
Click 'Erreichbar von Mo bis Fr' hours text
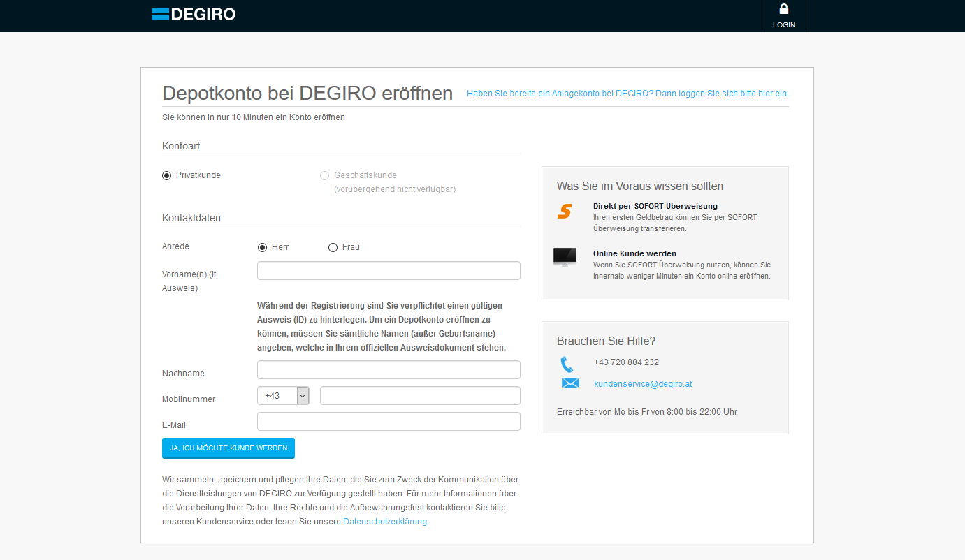pos(647,412)
